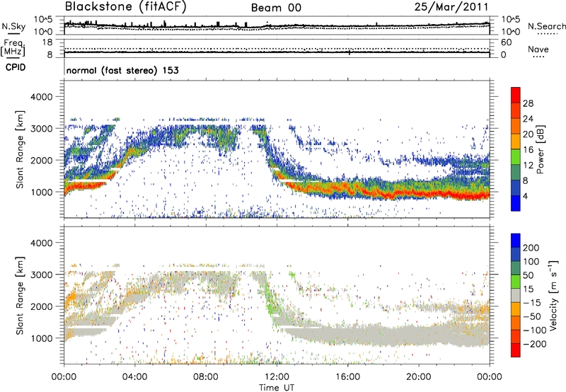Screen dimensions: 566x392
Task: Click the 'N.Search' legend label
Action: pos(546,26)
